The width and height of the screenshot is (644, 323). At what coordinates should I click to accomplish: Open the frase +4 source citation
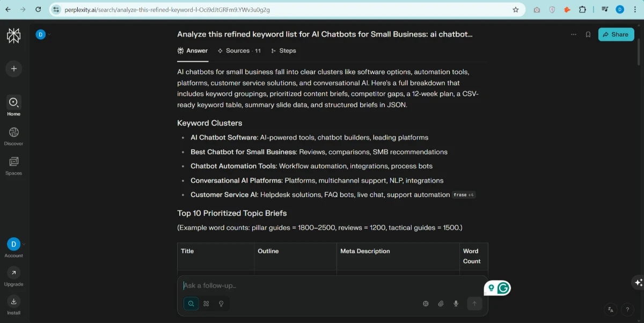pyautogui.click(x=464, y=195)
